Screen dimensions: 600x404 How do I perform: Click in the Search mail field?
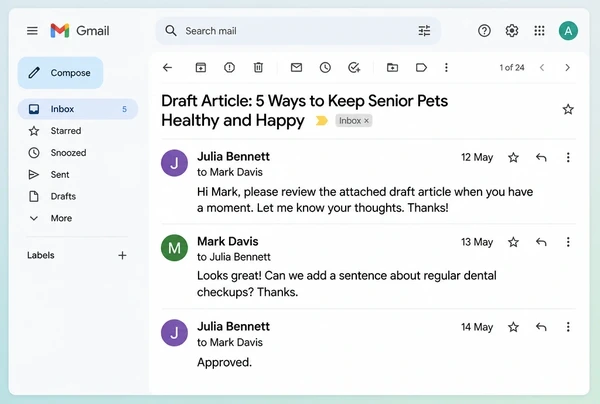point(298,31)
